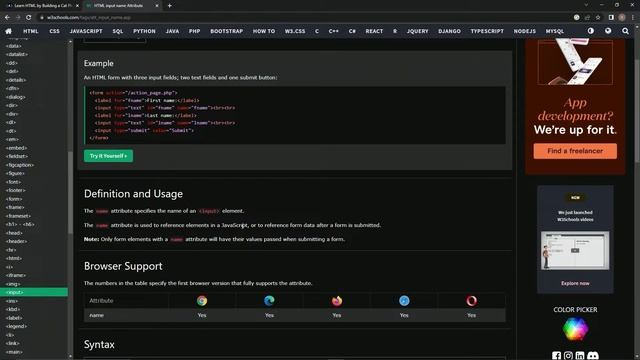Viewport: 640px width, 360px height.
Task: Open the TYPESCRIPT tutorial in navbar
Action: tap(487, 31)
